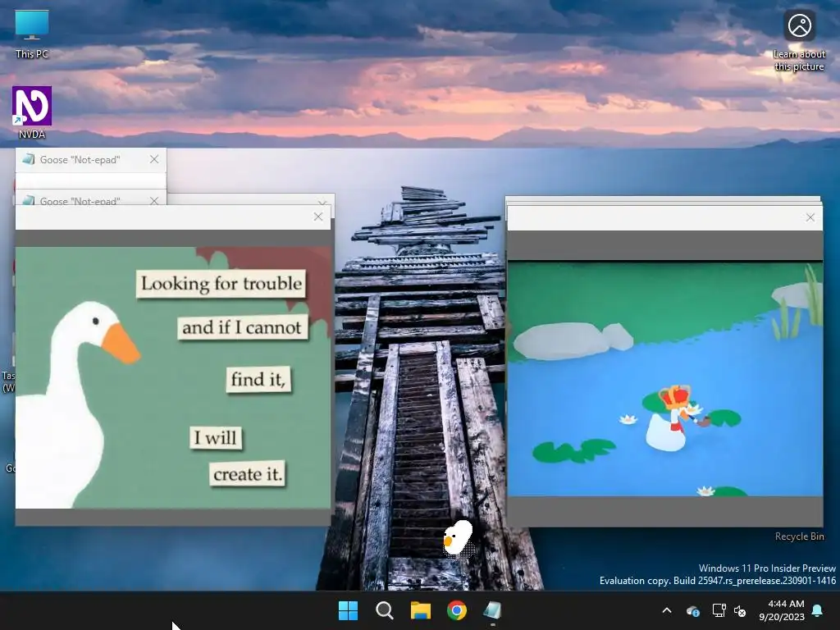Click the notepad icon in the top Goose window title
This screenshot has height=630, width=840.
tap(29, 159)
